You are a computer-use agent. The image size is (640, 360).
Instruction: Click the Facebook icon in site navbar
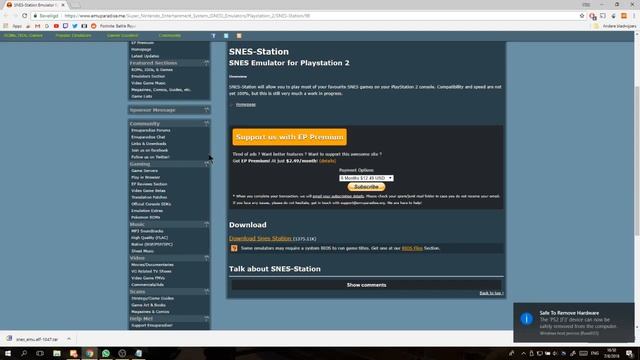(213, 36)
